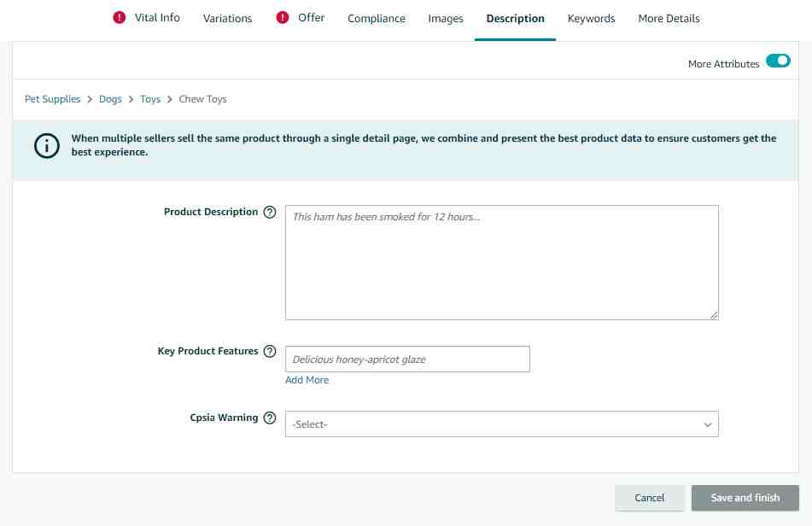Open Cpsia Warning help icon
812x526 pixels.
click(269, 418)
